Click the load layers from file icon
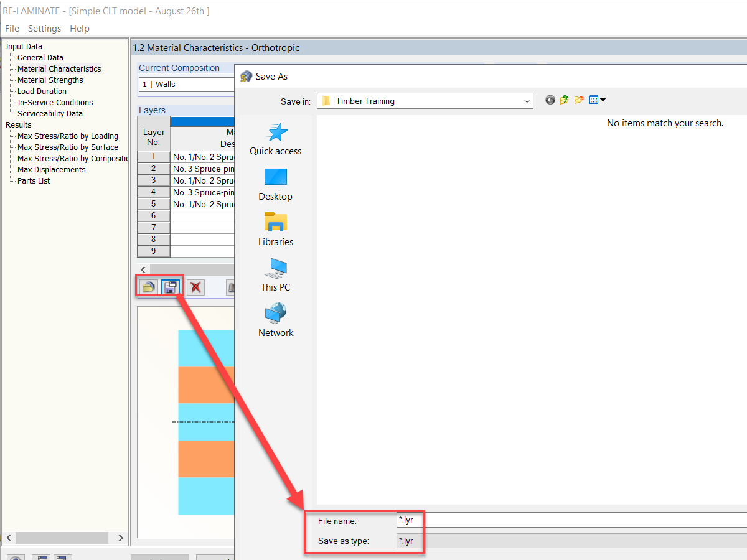This screenshot has height=560, width=747. pos(148,287)
